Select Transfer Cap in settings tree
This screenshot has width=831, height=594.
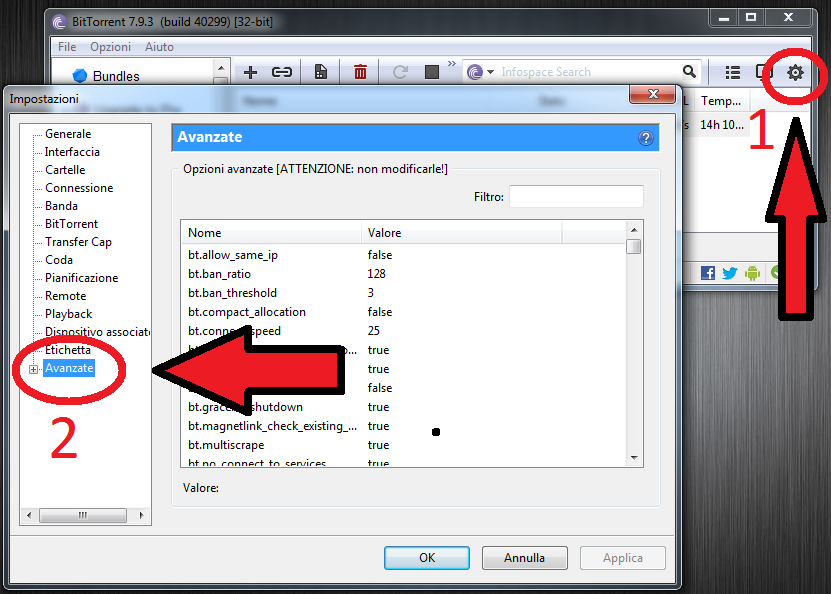78,242
